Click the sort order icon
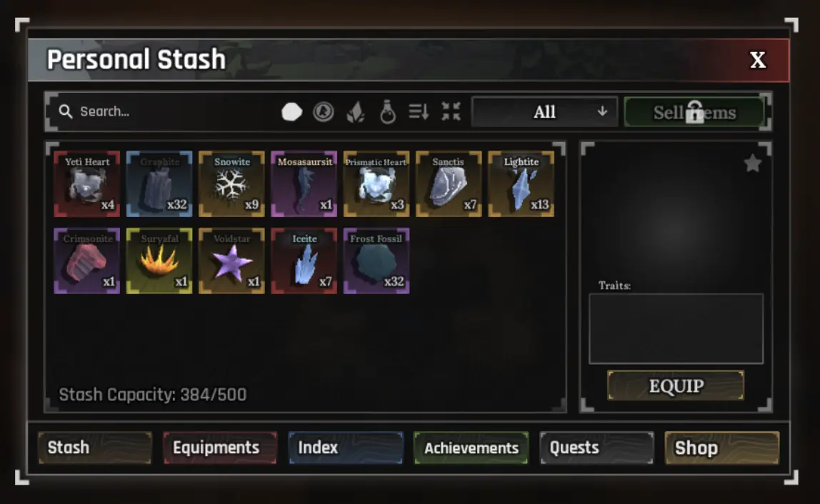Image resolution: width=820 pixels, height=504 pixels. [419, 111]
